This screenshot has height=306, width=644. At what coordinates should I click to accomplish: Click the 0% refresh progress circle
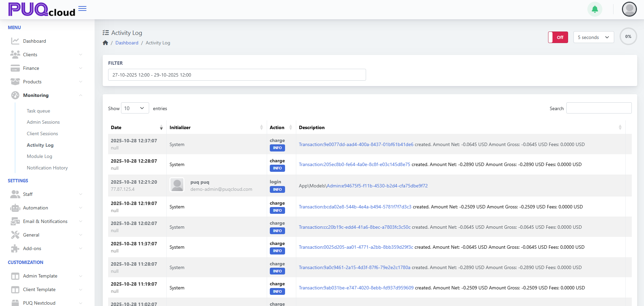628,37
